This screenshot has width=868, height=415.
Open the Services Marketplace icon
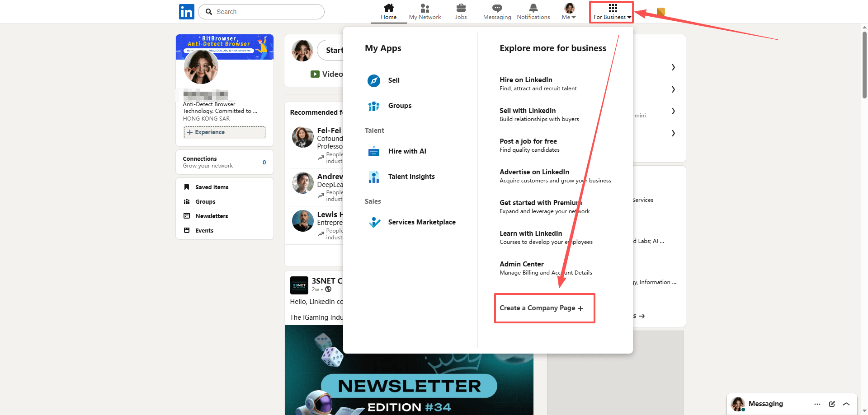pyautogui.click(x=374, y=222)
